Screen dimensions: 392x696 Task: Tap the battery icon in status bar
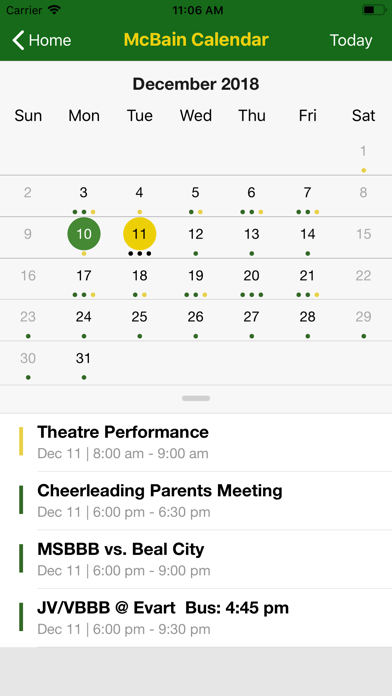[x=374, y=10]
